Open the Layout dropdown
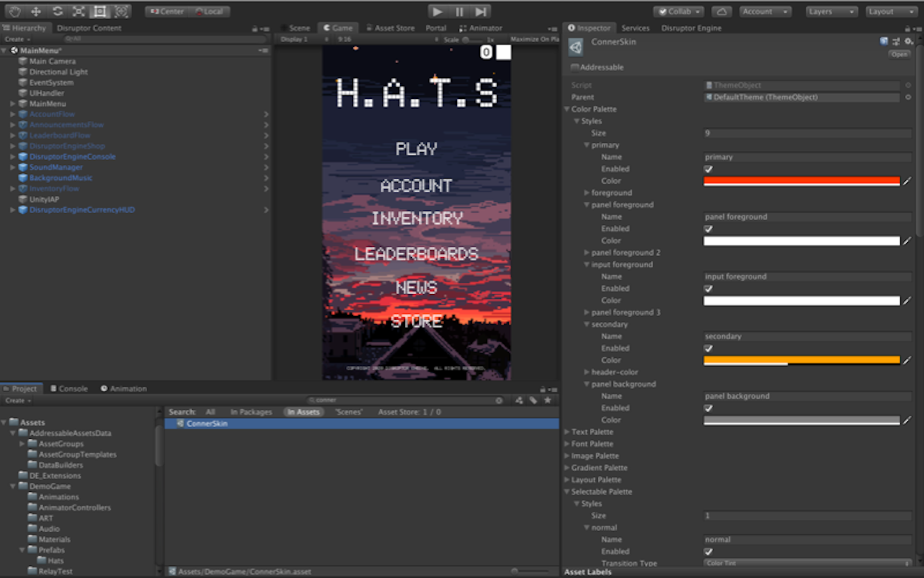Screen dimensions: 924x578 (x=891, y=11)
